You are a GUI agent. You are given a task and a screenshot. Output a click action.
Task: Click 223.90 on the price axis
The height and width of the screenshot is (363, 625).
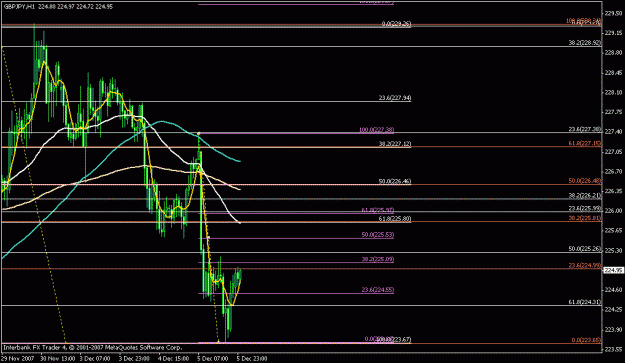coord(613,330)
